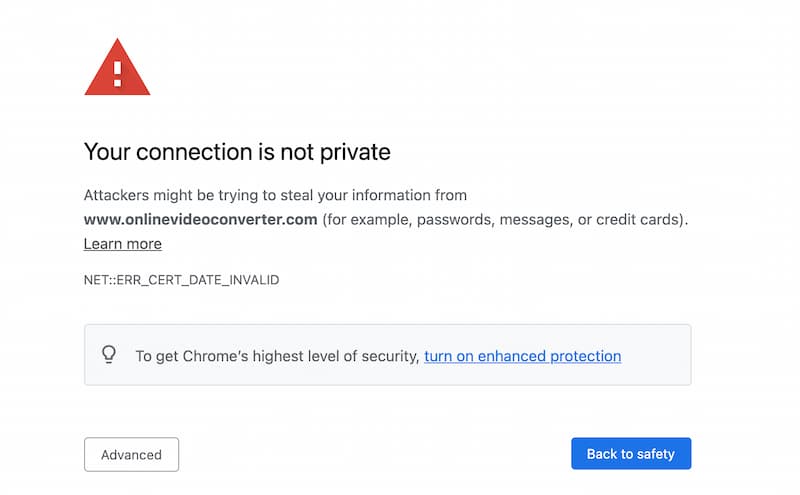The width and height of the screenshot is (800, 495).
Task: Click "To get Chrome's highest level of security" text
Action: point(277,356)
